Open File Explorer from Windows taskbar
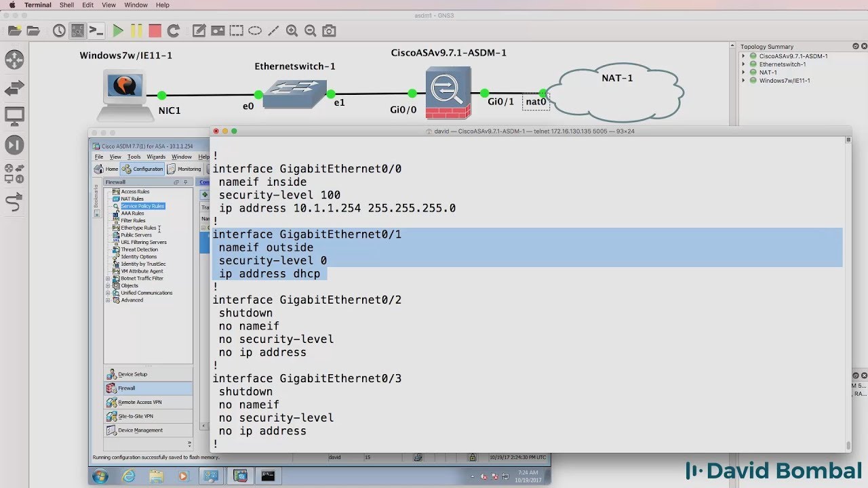This screenshot has width=868, height=488. tap(156, 476)
